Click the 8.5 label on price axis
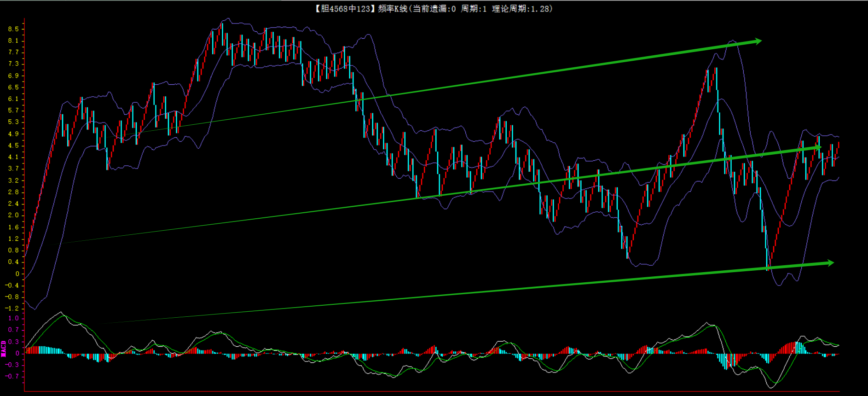The height and width of the screenshot is (396, 868). (13, 29)
